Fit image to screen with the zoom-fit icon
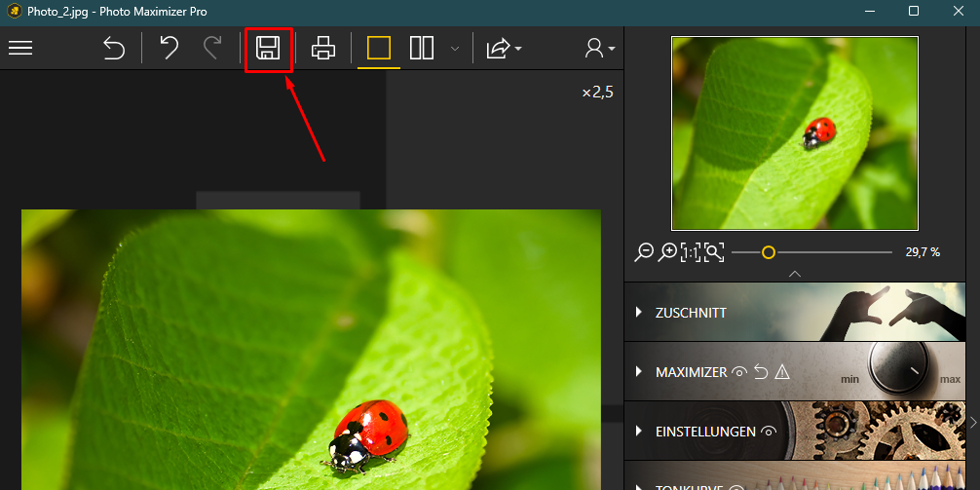The image size is (980, 490). point(714,252)
